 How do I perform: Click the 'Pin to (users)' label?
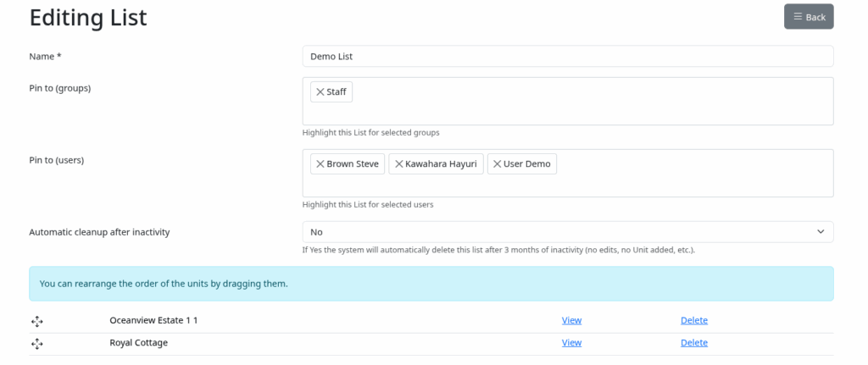[56, 159]
